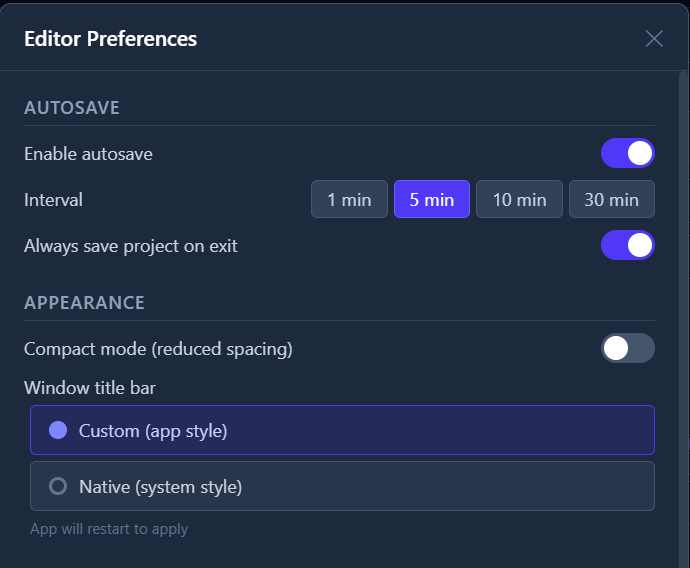Click the "Enable autosave" text label
Screen dimensions: 690x568
[88, 154]
